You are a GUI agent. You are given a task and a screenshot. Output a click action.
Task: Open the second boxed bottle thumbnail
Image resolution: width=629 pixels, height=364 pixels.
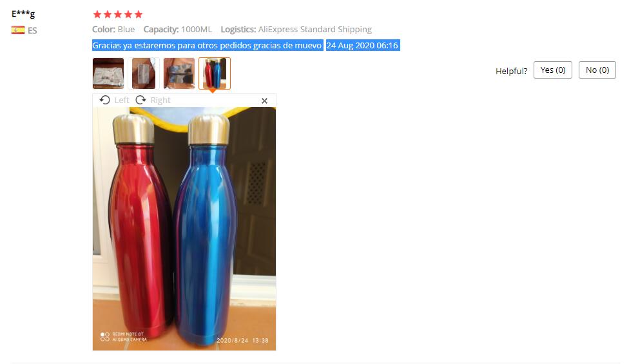[144, 73]
